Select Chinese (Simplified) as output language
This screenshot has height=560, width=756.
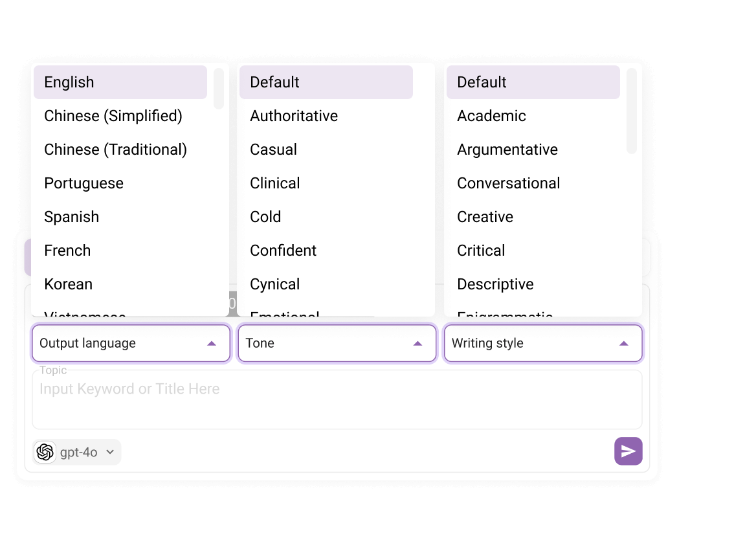click(113, 116)
